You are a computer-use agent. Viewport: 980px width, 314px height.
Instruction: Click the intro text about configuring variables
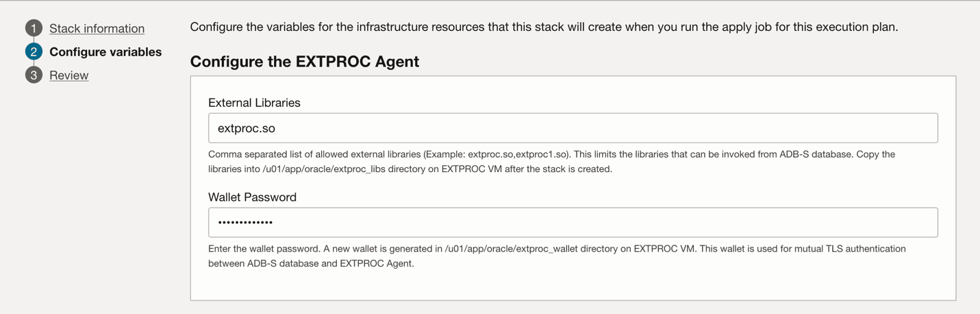[x=544, y=27]
